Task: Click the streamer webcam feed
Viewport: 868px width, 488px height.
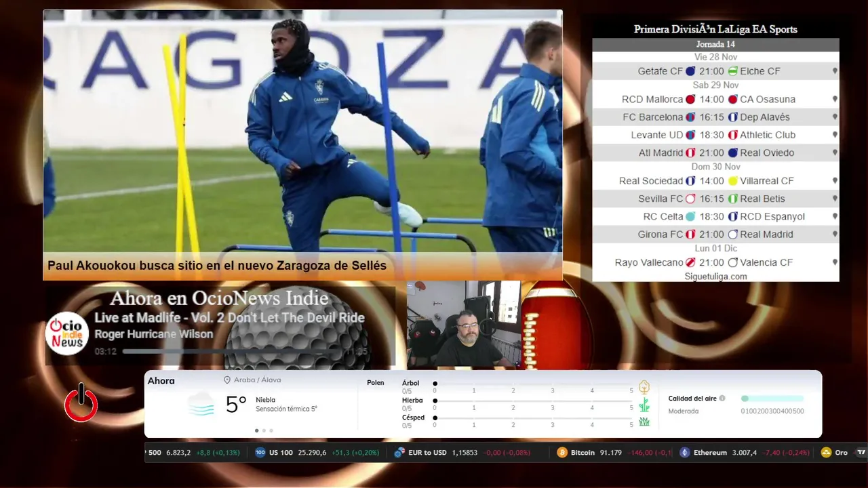Action: pos(463,324)
